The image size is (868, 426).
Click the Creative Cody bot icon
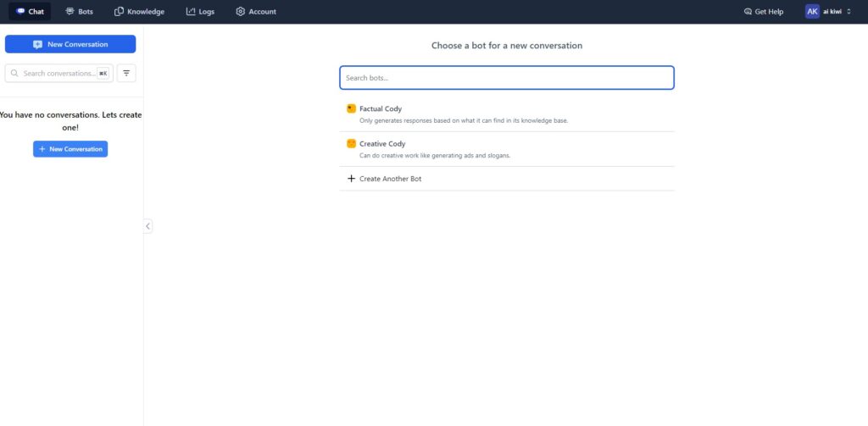coord(351,143)
